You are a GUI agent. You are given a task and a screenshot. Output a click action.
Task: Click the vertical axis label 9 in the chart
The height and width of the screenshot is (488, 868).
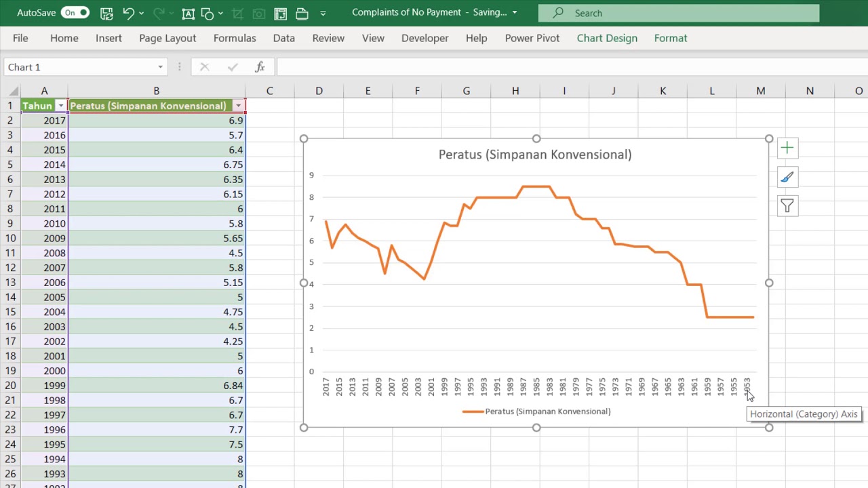[312, 176]
